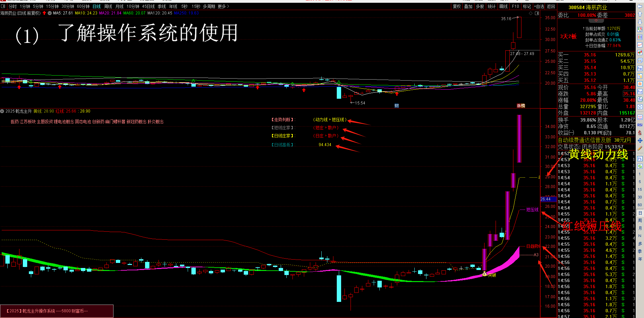Switch to 1分钟 chart period
The image size is (644, 318).
tap(25, 6)
